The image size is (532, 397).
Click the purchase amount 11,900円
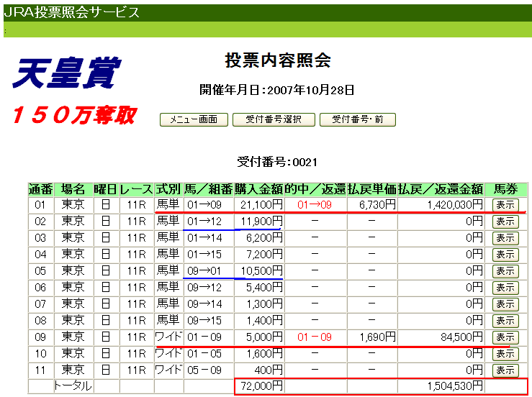click(x=261, y=222)
